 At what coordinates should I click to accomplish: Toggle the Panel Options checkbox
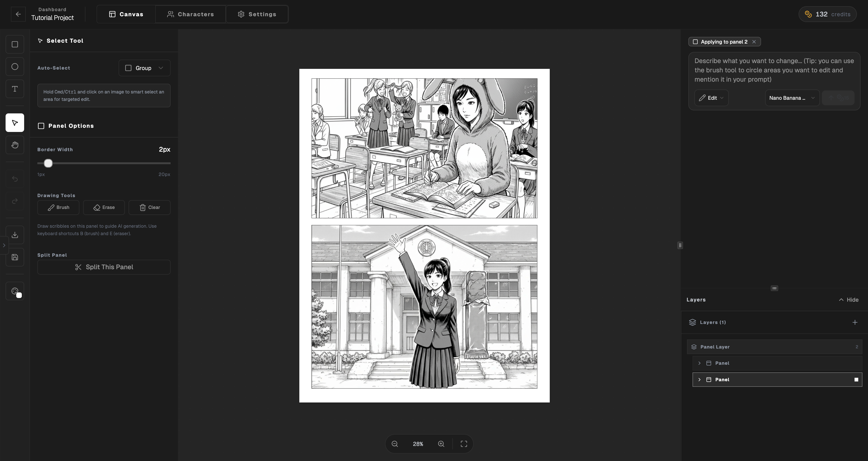click(41, 126)
